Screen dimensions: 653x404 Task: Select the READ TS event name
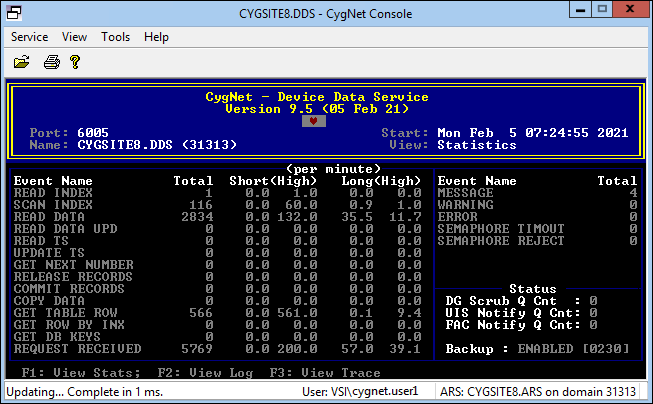pos(41,241)
